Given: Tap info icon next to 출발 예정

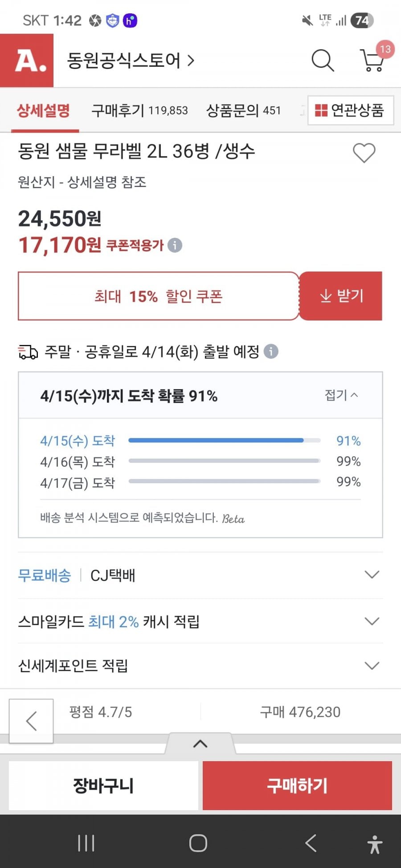Looking at the screenshot, I should 271,352.
